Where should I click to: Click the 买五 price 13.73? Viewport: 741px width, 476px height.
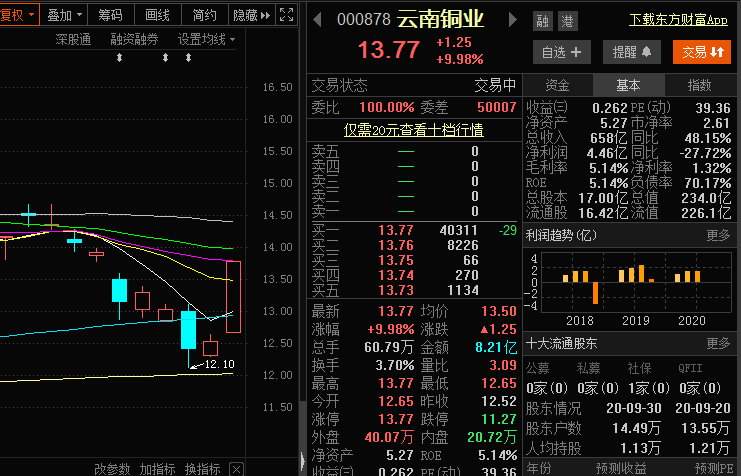pos(396,290)
